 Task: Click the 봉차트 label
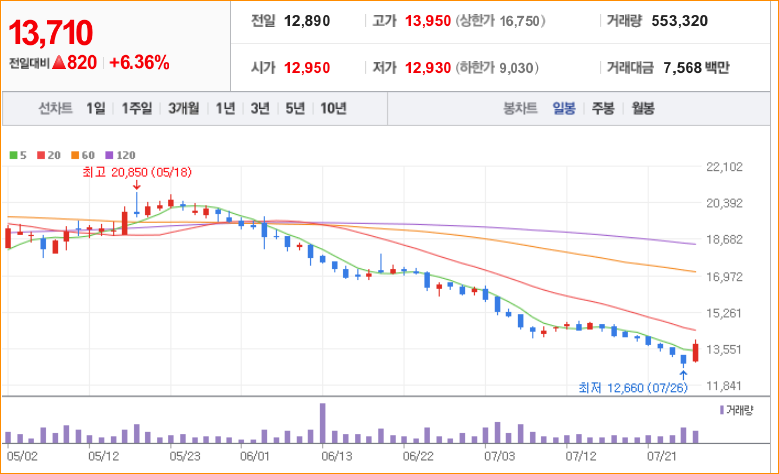tap(520, 108)
